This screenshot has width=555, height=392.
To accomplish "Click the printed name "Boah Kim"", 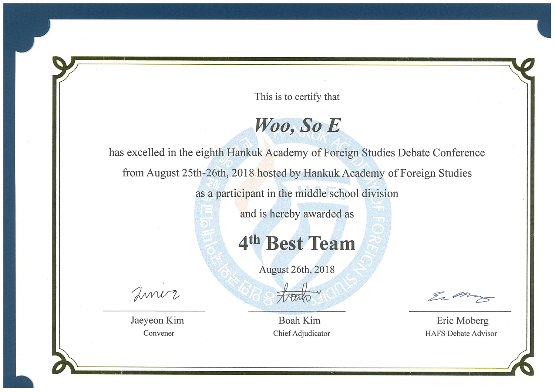I will 299,320.
